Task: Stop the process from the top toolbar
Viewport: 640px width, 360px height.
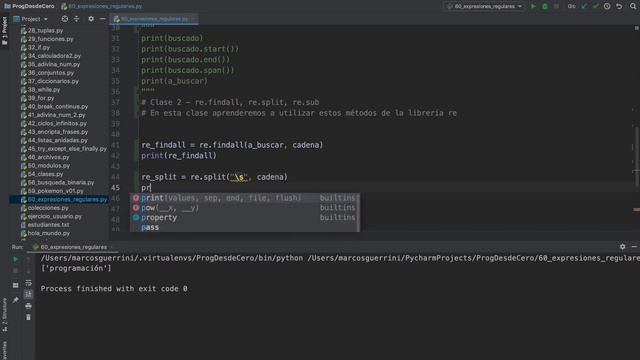Action: 556,7
